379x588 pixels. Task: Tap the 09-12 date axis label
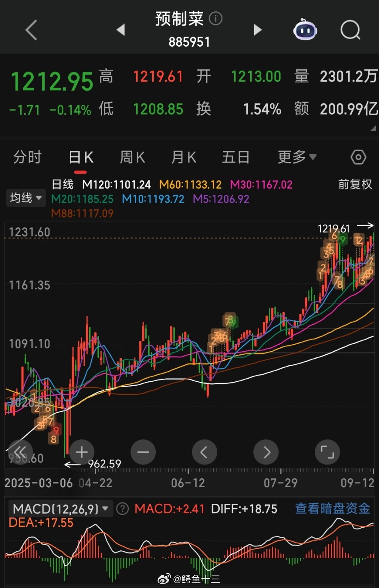[x=357, y=483]
